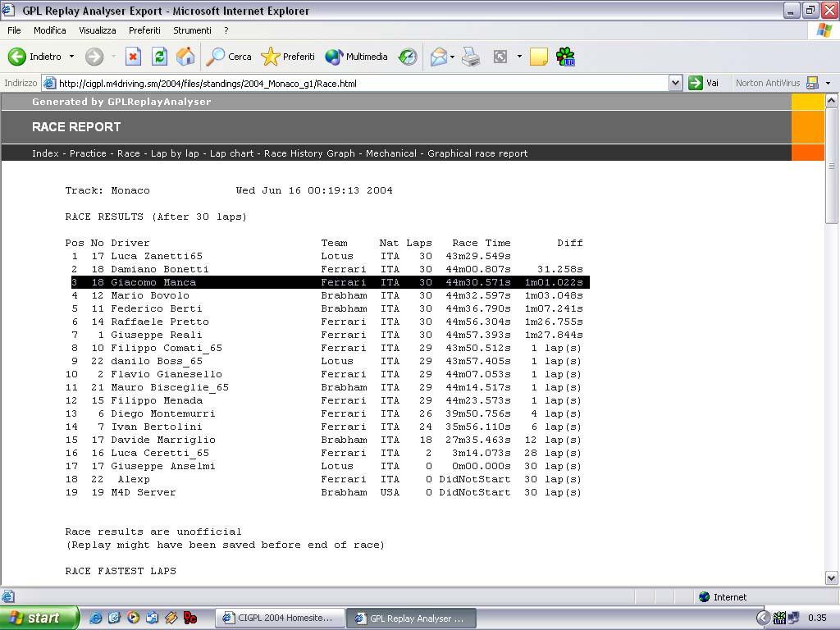
Task: Click the network tray icon
Action: pyautogui.click(x=793, y=619)
